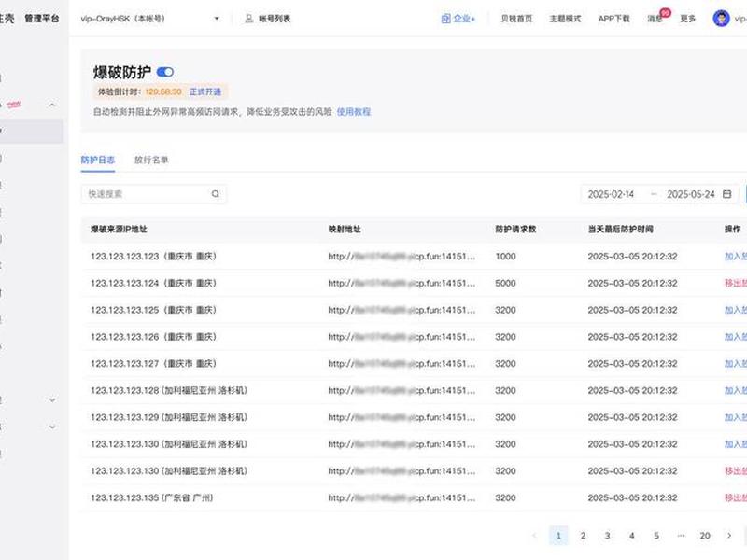The height and width of the screenshot is (560, 747).
Task: Go to page 1
Action: pyautogui.click(x=558, y=535)
